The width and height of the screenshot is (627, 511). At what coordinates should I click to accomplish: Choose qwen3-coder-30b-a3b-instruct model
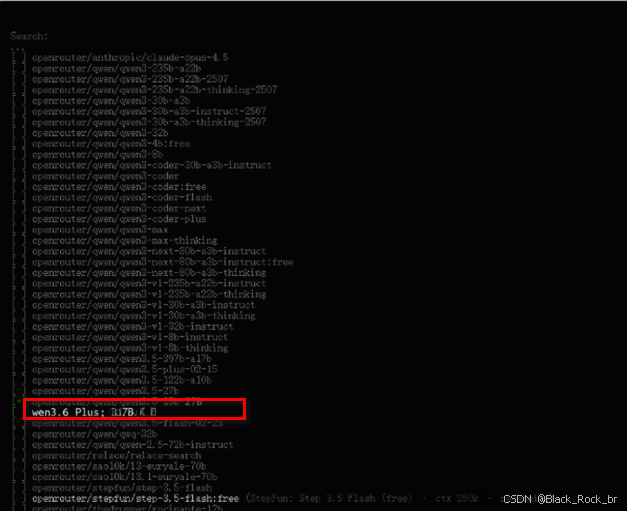coord(152,166)
